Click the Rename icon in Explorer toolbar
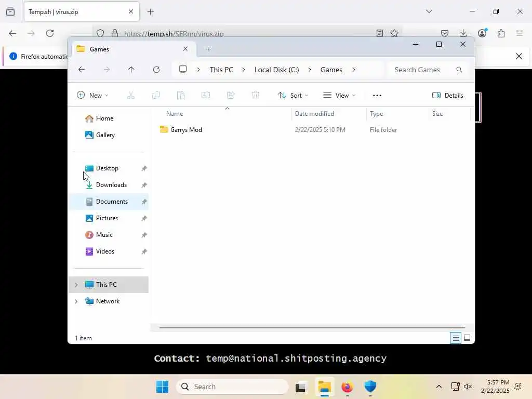The height and width of the screenshot is (399, 532). pyautogui.click(x=206, y=96)
